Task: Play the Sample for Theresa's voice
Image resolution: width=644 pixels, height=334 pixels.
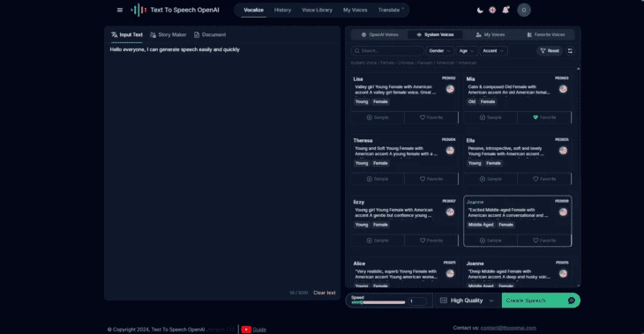Action: click(x=378, y=179)
